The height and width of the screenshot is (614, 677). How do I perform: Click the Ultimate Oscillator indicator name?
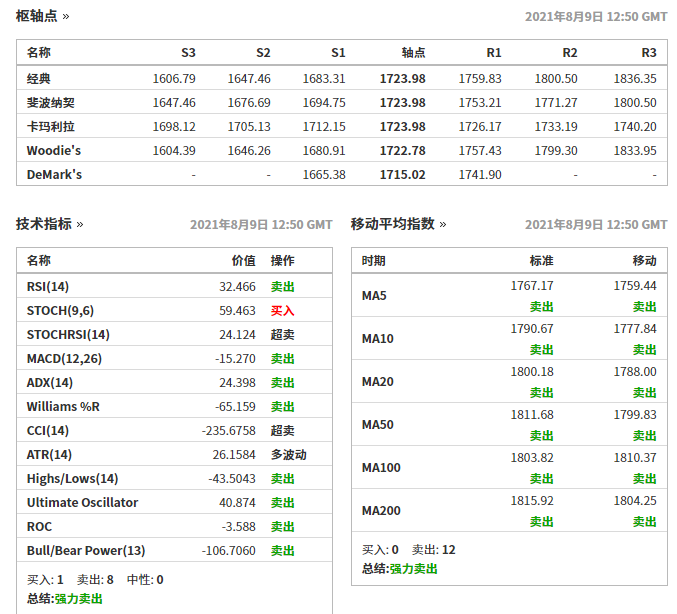(x=82, y=503)
